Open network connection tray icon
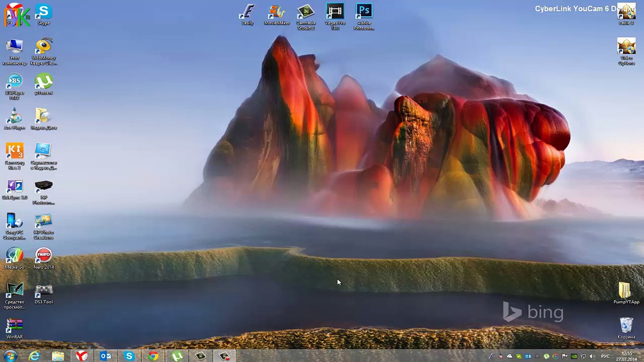The width and height of the screenshot is (644, 362). pyautogui.click(x=583, y=356)
